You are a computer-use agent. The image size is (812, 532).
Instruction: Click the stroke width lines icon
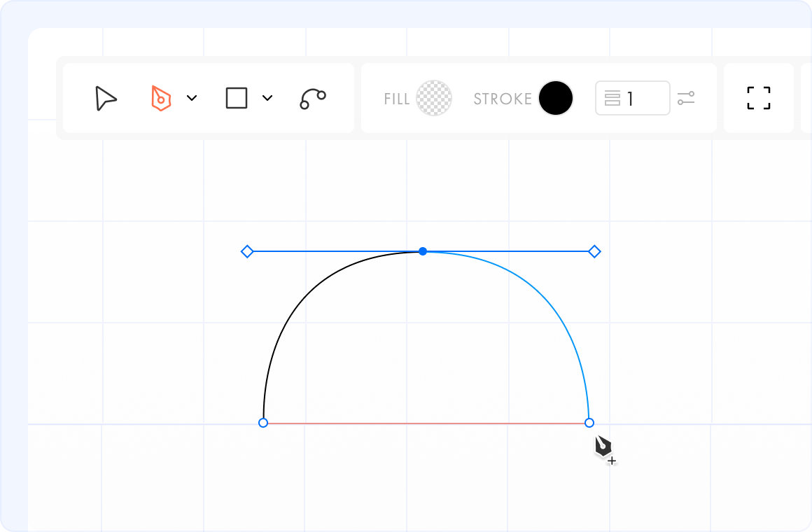click(613, 98)
